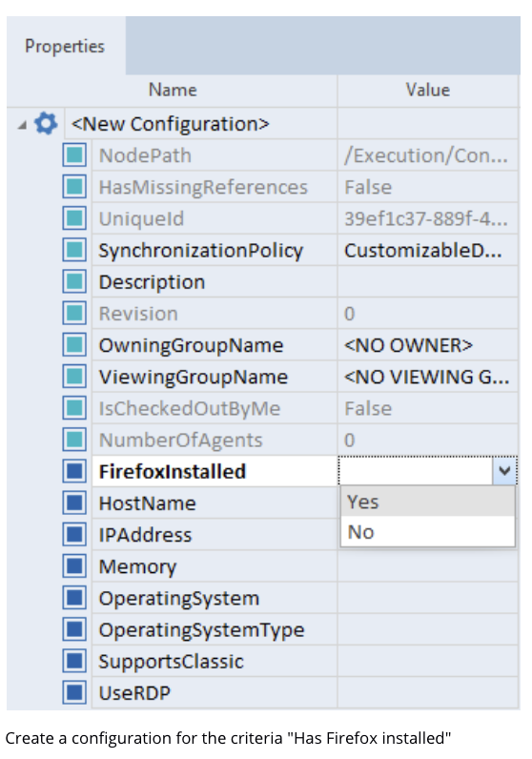The height and width of the screenshot is (759, 532).
Task: Open the FirefoxInstalled value dropdown arrow
Action: [x=504, y=470]
